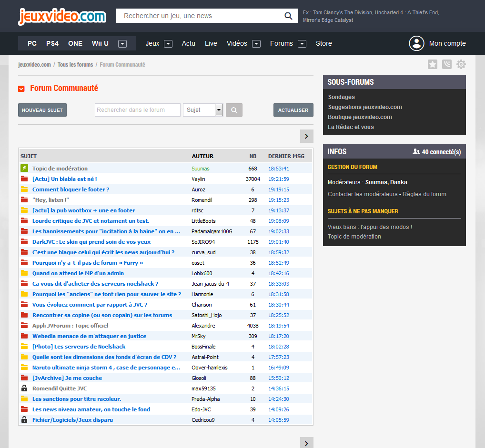The width and height of the screenshot is (485, 448).
Task: Click yellow folder icon of Comment bloquer le footer
Action: 24,189
